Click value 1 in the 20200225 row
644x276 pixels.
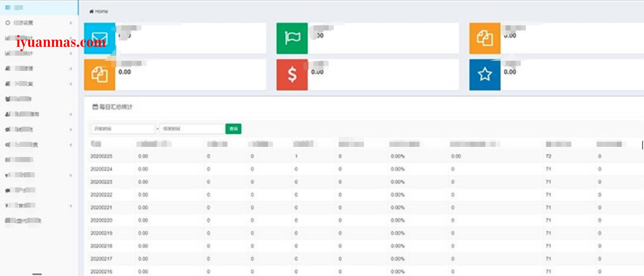[x=296, y=156]
